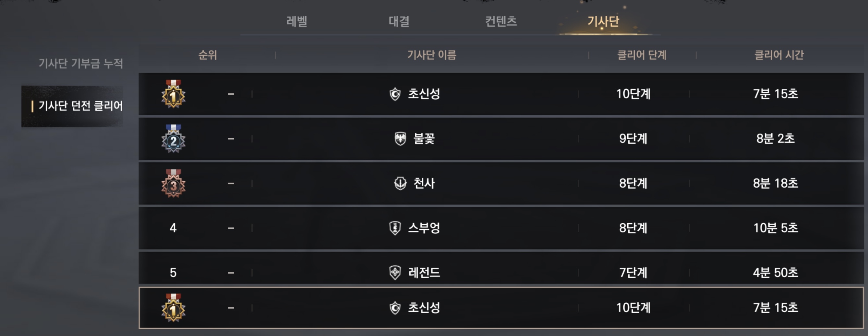This screenshot has width=868, height=336.
Task: Open the 대결 tab
Action: pyautogui.click(x=399, y=22)
